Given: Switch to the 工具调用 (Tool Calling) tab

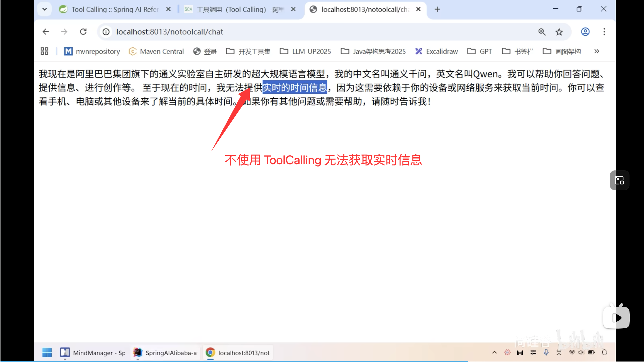Looking at the screenshot, I should [x=232, y=9].
